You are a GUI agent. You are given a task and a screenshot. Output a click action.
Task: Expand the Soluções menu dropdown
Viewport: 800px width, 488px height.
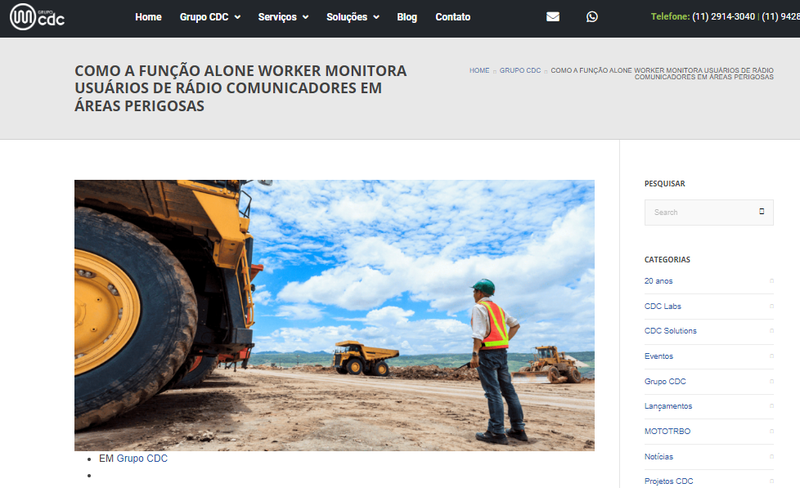point(353,17)
